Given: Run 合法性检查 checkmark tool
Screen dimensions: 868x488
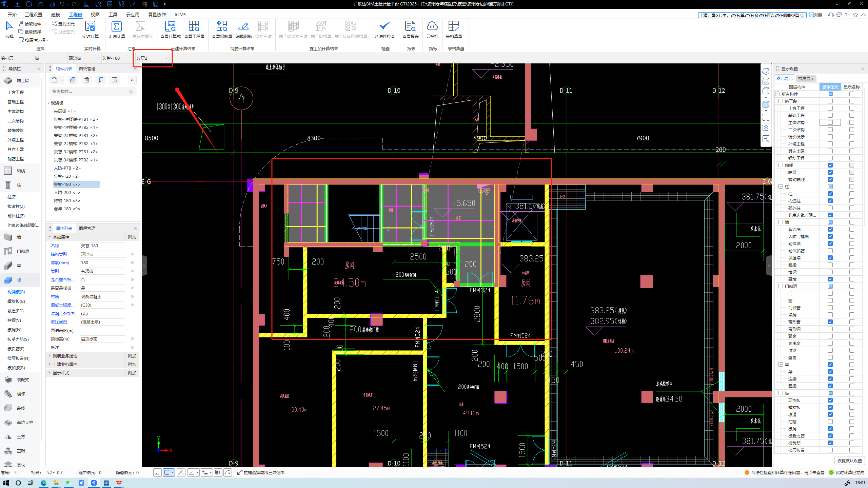Looking at the screenshot, I should coord(384,26).
